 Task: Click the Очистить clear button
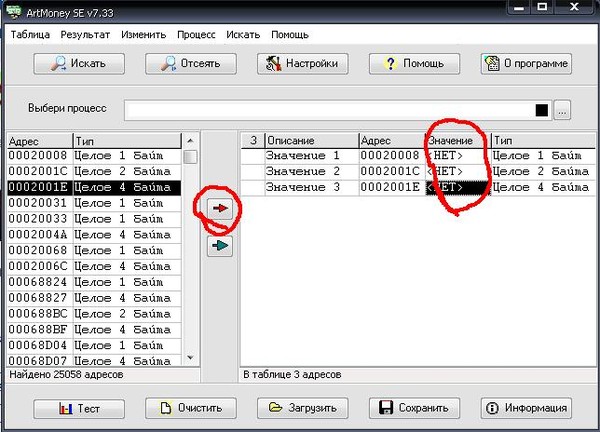click(191, 408)
